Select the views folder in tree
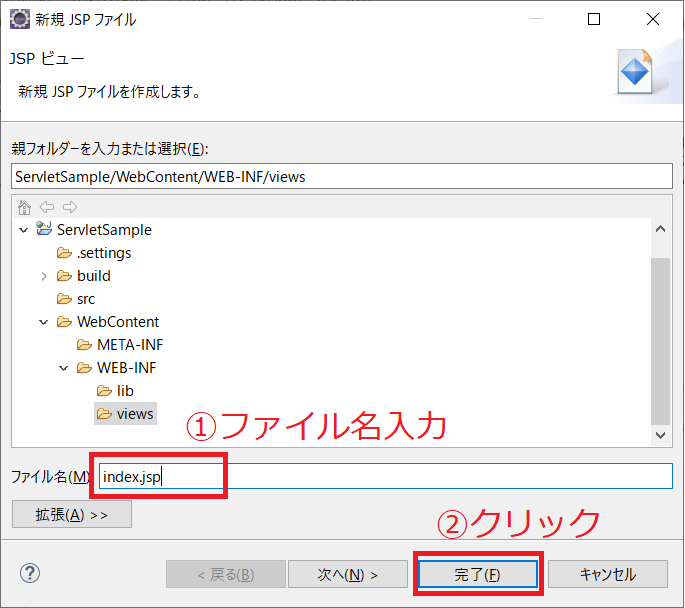The image size is (685, 608). 135,414
